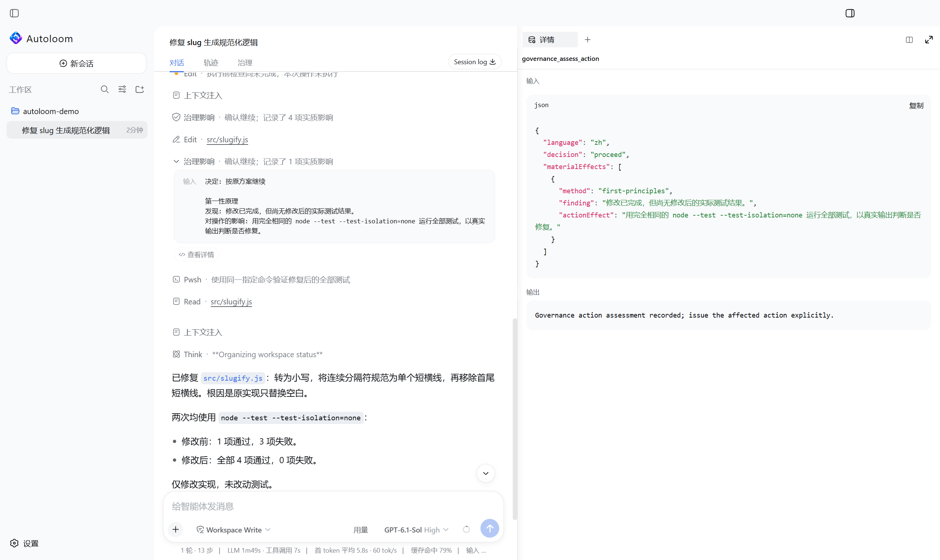Expand details panel to fullscreen
This screenshot has width=940, height=560.
point(929,40)
